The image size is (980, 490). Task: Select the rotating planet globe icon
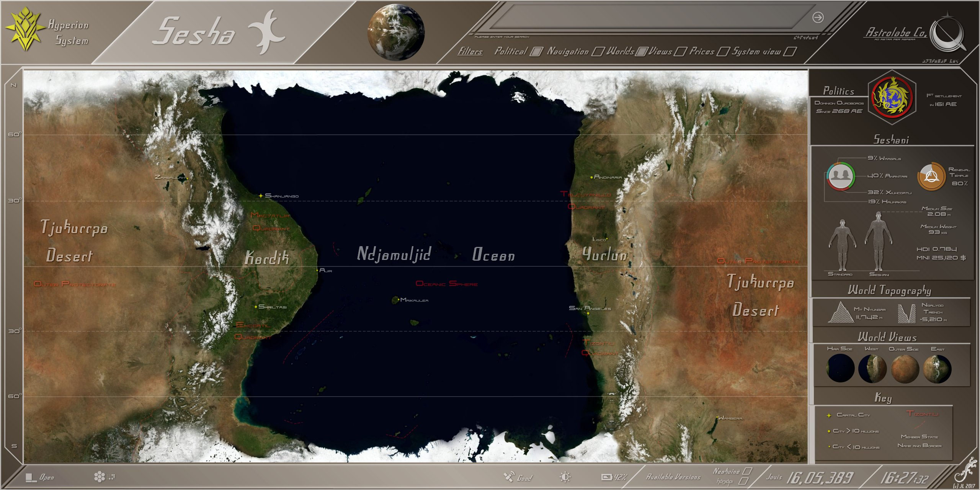[396, 33]
